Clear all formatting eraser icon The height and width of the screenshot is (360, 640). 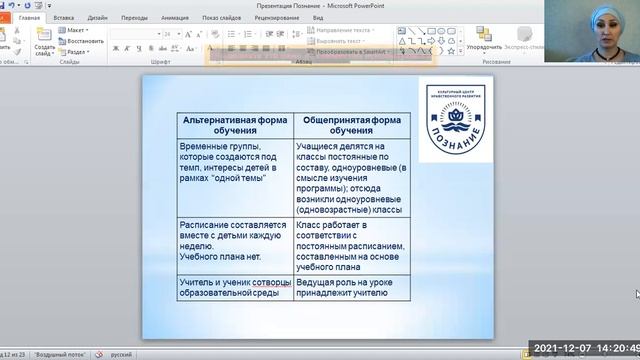pyautogui.click(x=215, y=34)
